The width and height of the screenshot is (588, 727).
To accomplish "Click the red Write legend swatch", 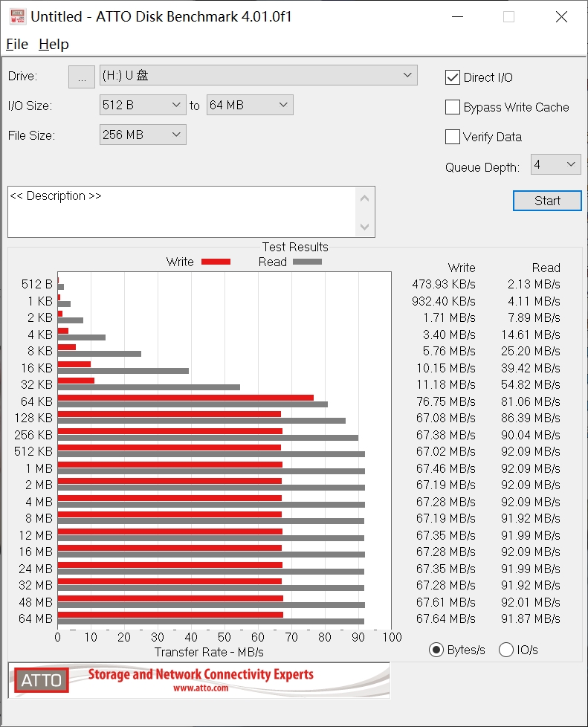I will 216,262.
